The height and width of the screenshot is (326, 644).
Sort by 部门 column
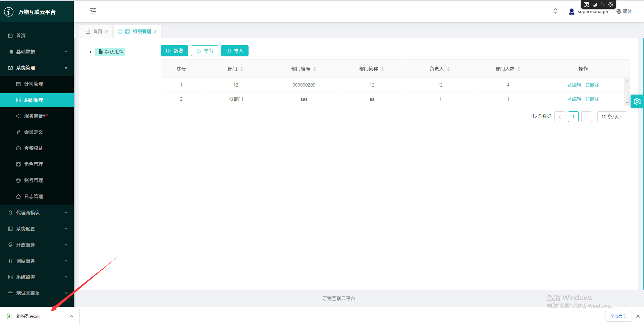click(x=242, y=69)
